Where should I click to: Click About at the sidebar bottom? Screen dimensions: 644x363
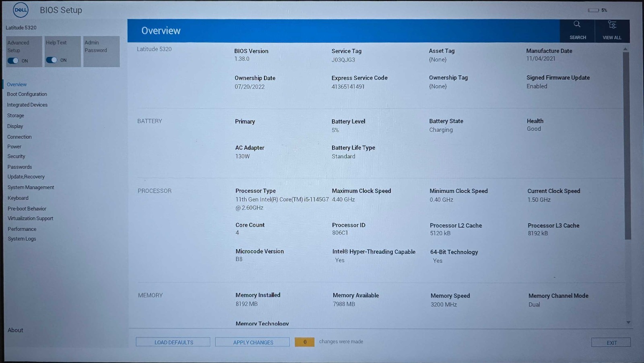(15, 330)
